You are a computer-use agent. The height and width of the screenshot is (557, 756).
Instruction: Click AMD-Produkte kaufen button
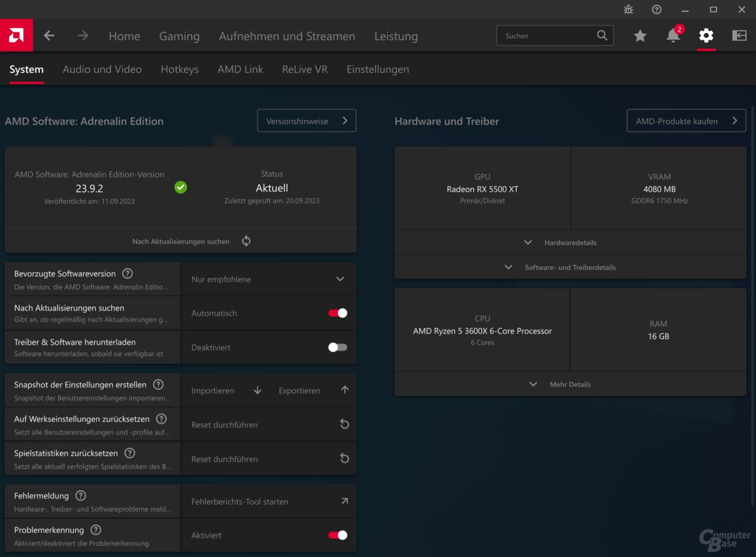coord(686,121)
